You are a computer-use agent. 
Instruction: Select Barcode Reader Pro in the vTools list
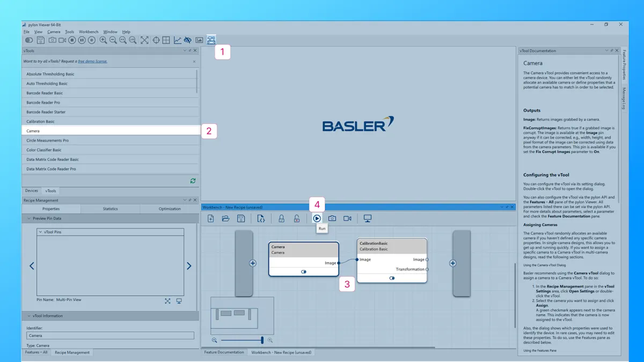pos(111,102)
